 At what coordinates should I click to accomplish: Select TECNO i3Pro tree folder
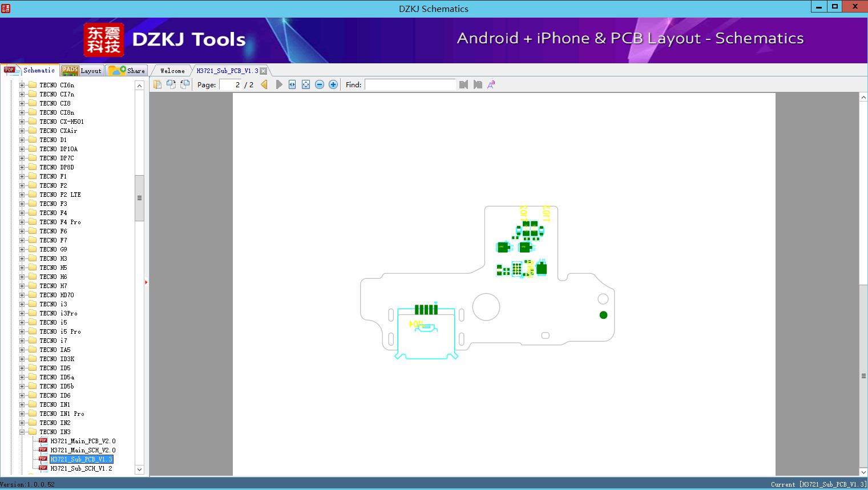[58, 313]
